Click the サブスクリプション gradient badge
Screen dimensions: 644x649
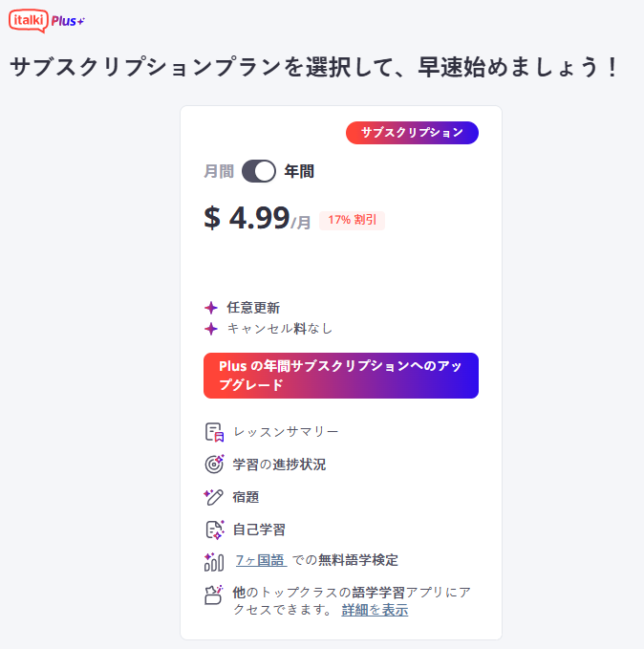tap(412, 133)
